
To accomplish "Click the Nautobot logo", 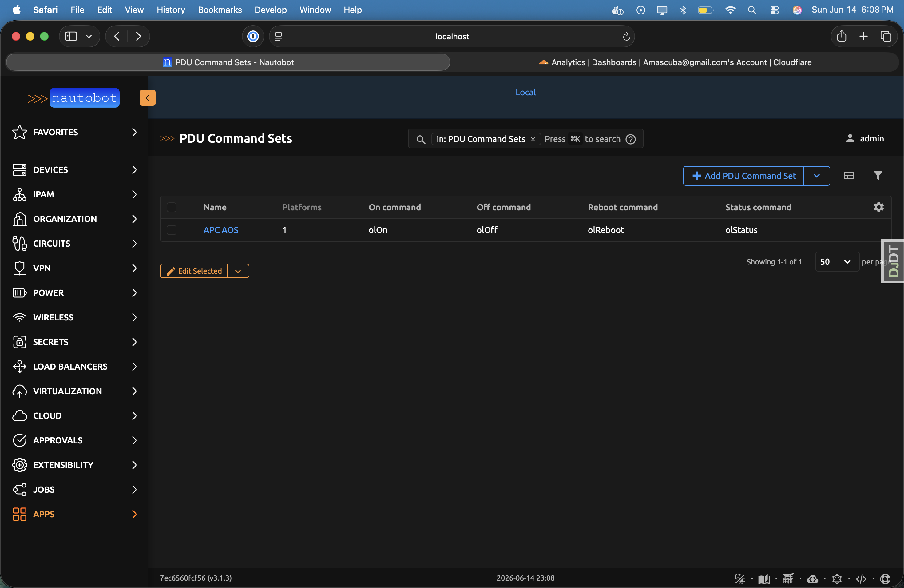I will (x=73, y=98).
